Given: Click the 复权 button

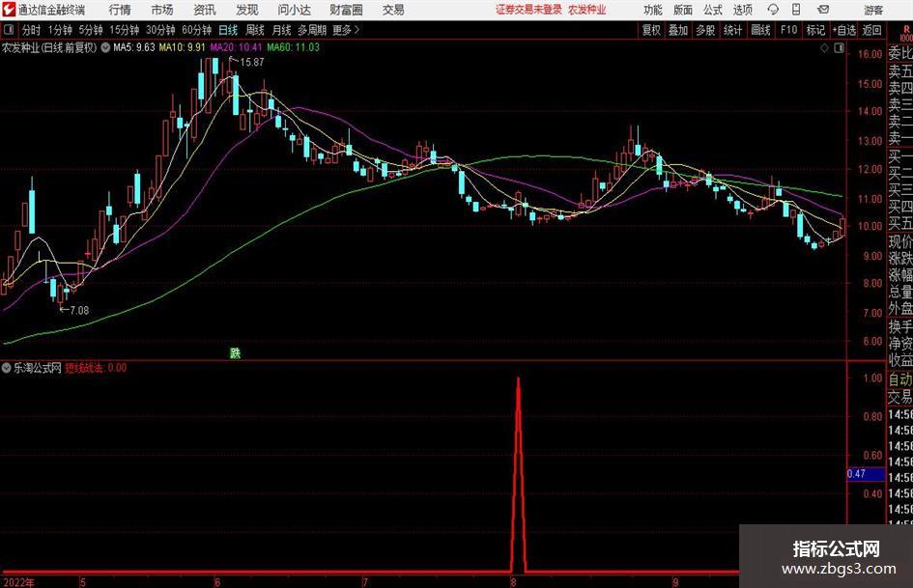Looking at the screenshot, I should tap(651, 30).
